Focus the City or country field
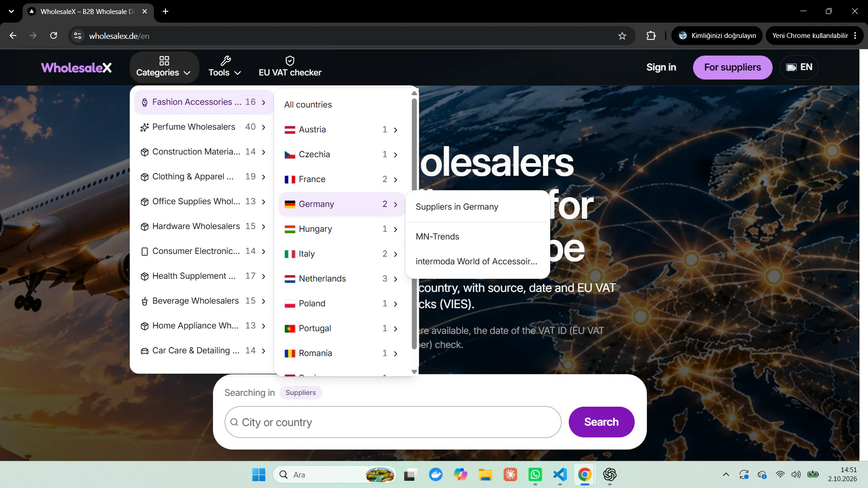868x488 pixels. pos(393,422)
